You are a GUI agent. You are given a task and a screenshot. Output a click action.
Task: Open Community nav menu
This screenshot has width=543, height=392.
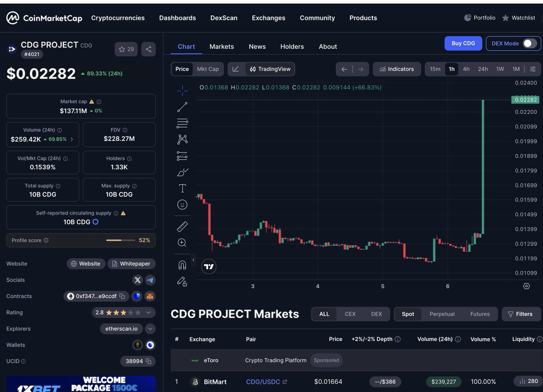point(317,18)
